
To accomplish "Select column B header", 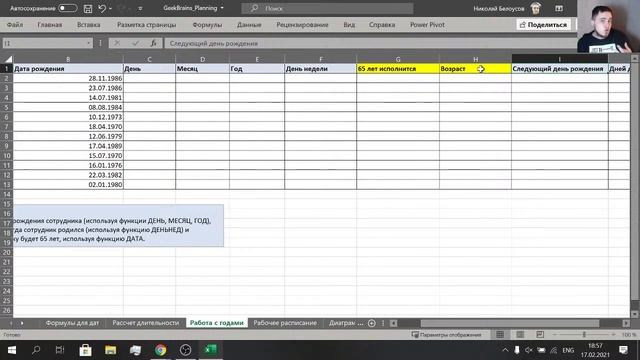I will coord(68,59).
